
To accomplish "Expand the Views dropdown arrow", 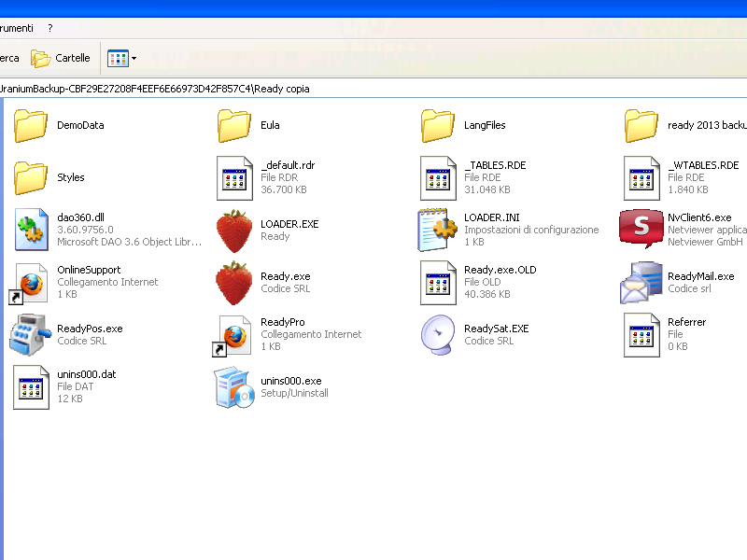I will click(x=134, y=58).
